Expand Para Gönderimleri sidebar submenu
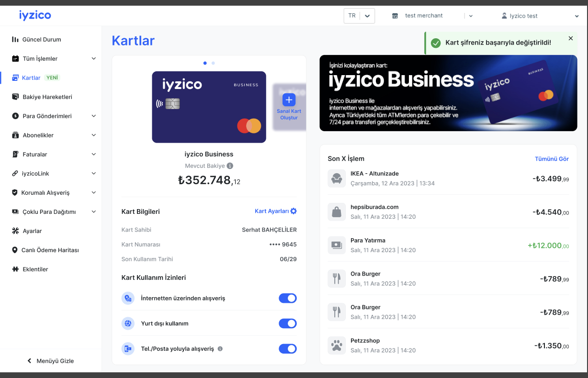Image resolution: width=588 pixels, height=378 pixels. click(94, 116)
